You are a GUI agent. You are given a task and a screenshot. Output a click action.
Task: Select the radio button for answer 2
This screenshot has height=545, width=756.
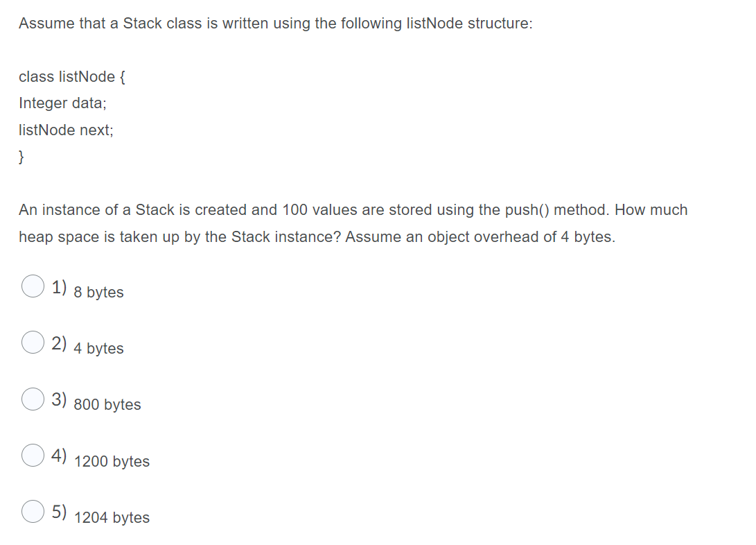pos(32,342)
